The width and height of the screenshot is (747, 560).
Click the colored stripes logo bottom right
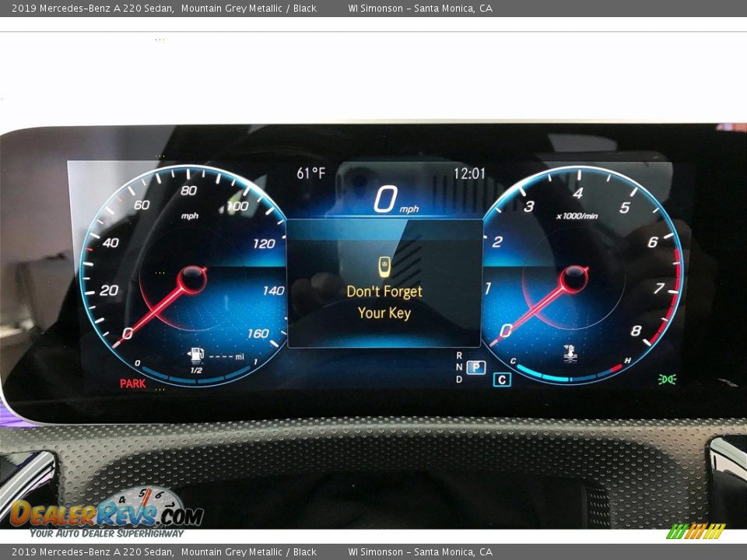[695, 531]
